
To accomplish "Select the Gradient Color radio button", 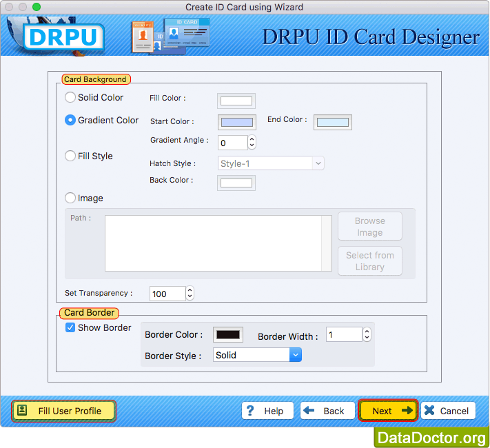I will (70, 120).
